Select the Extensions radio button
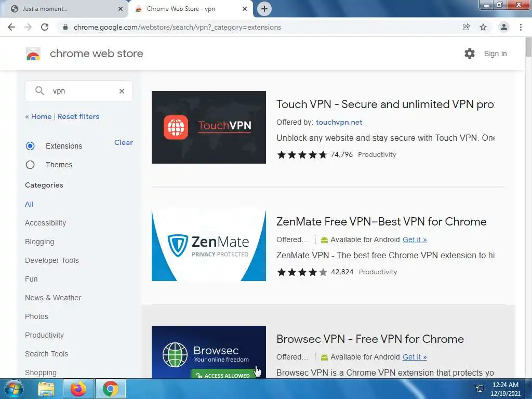Image resolution: width=532 pixels, height=399 pixels. [30, 146]
